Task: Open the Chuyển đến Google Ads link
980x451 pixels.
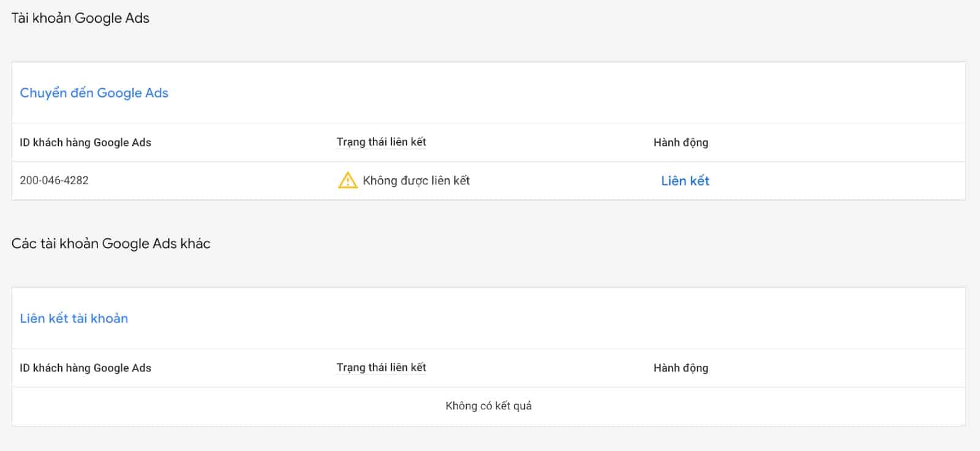Action: (x=94, y=93)
